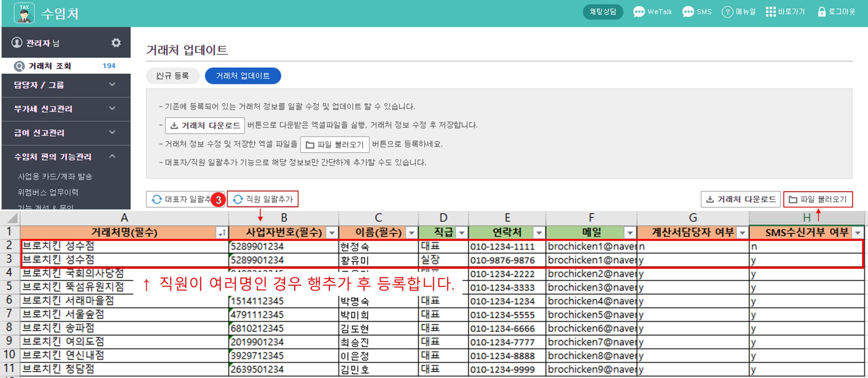The image size is (868, 378).
Task: Click the 거래처 조회 search icon
Action: (19, 66)
